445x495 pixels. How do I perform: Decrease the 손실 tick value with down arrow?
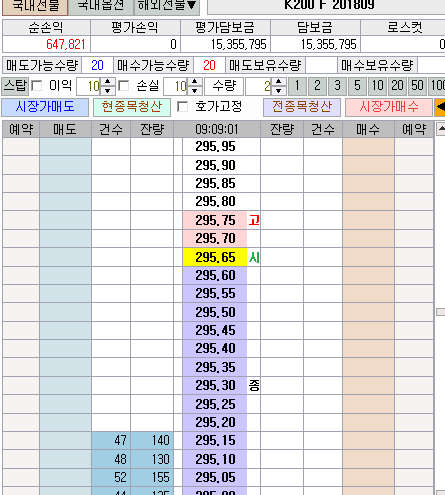[x=195, y=91]
